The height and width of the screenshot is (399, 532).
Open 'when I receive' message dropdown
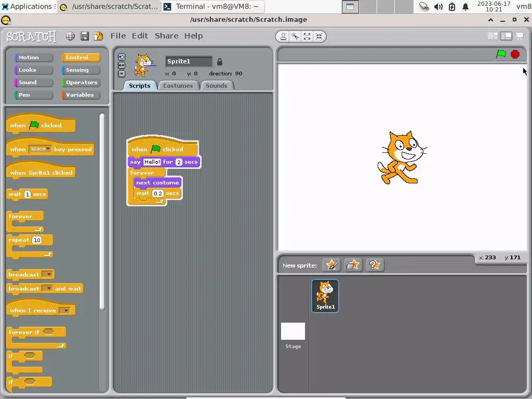coord(64,310)
